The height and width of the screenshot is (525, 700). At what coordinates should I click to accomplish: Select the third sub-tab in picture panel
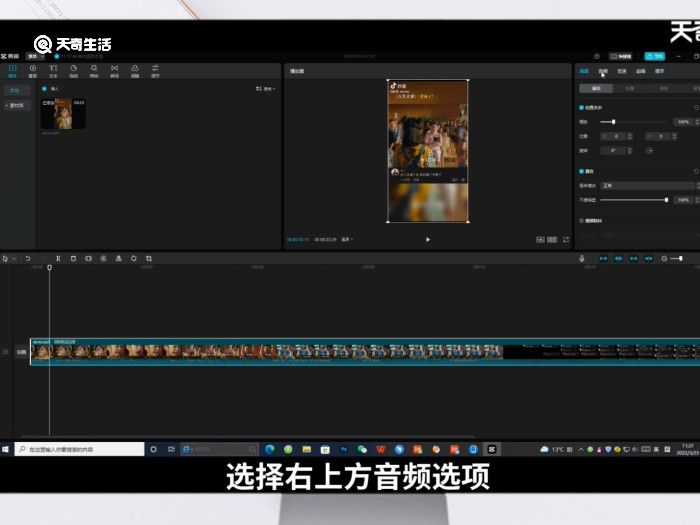(x=663, y=88)
